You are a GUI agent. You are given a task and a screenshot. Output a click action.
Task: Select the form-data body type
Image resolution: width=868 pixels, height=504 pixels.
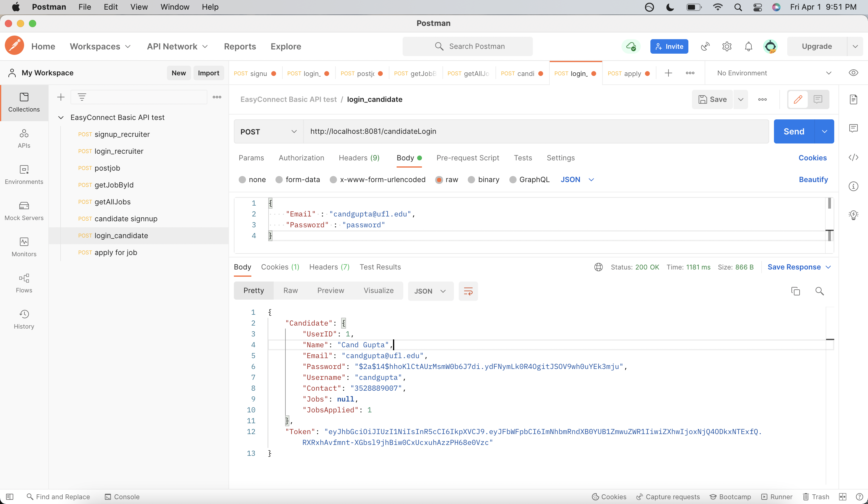click(279, 179)
